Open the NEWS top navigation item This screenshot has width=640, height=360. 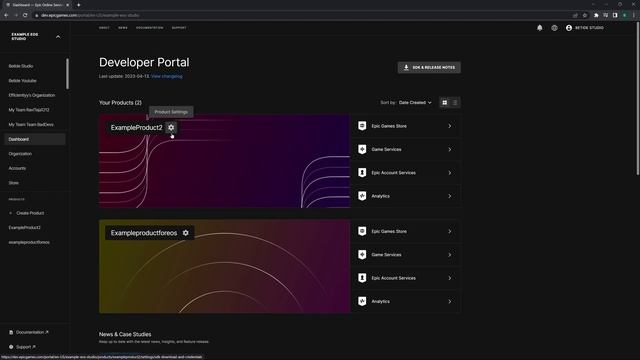coord(123,28)
